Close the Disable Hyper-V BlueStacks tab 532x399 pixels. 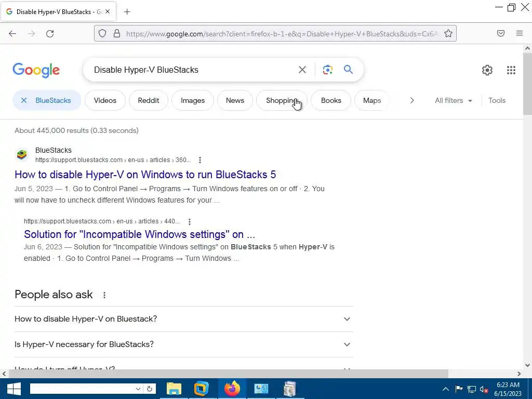107,11
